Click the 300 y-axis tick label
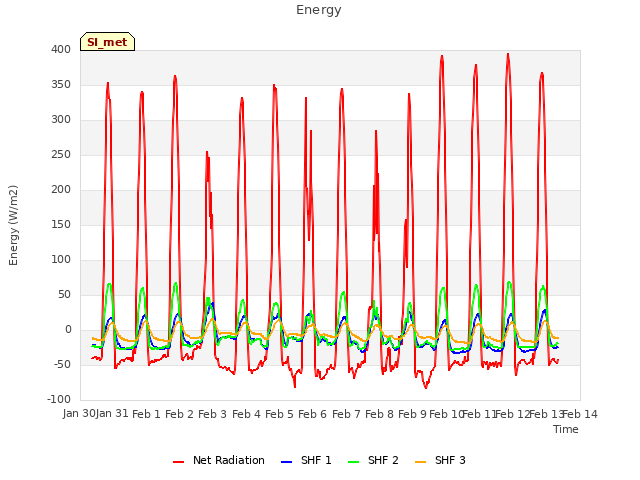Image resolution: width=640 pixels, height=480 pixels. coord(61,120)
